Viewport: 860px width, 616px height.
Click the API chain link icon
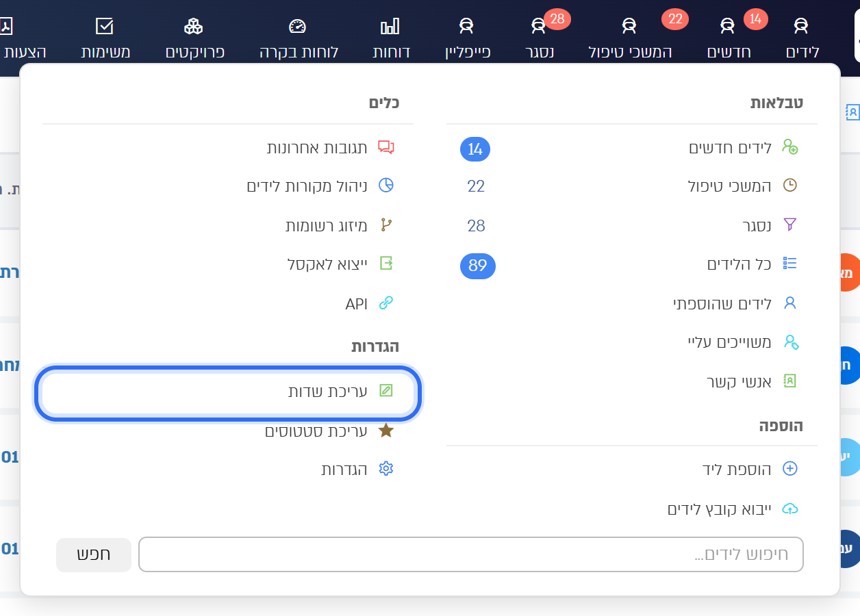point(386,303)
